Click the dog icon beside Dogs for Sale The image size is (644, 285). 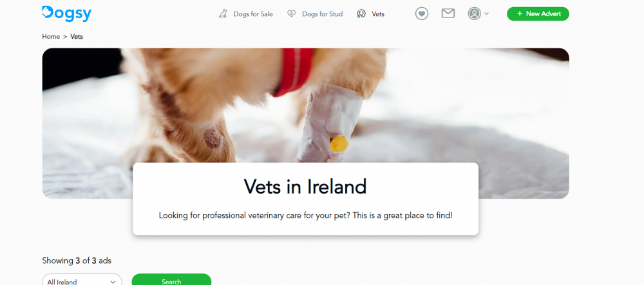223,14
